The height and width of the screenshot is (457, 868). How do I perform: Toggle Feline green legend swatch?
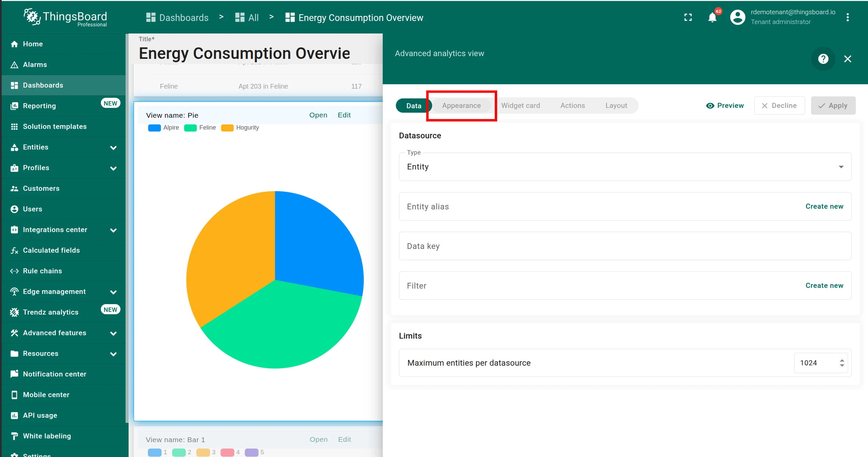(x=190, y=128)
